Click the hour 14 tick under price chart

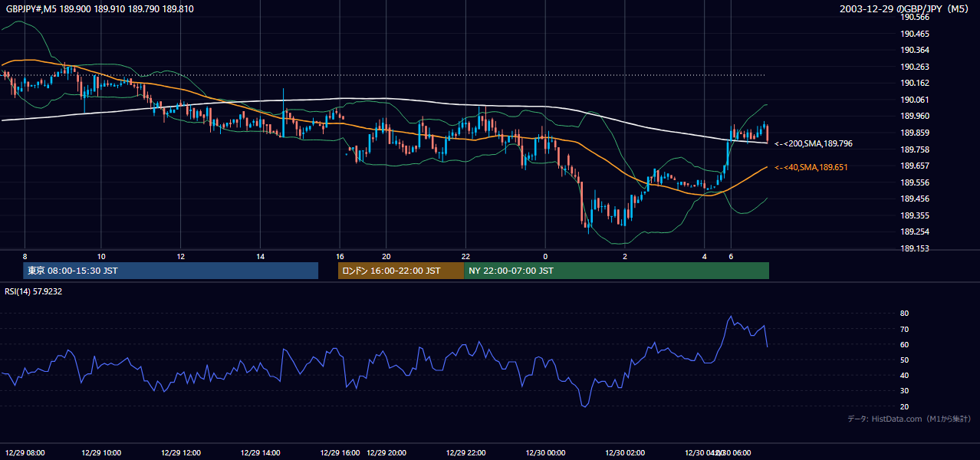pos(260,256)
